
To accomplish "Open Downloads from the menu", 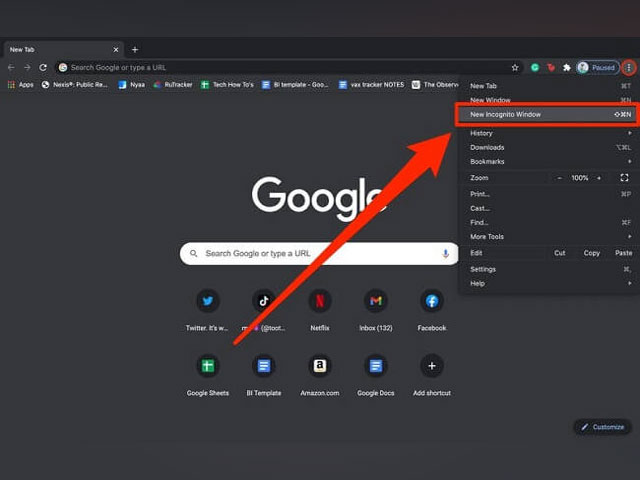I will 550,147.
